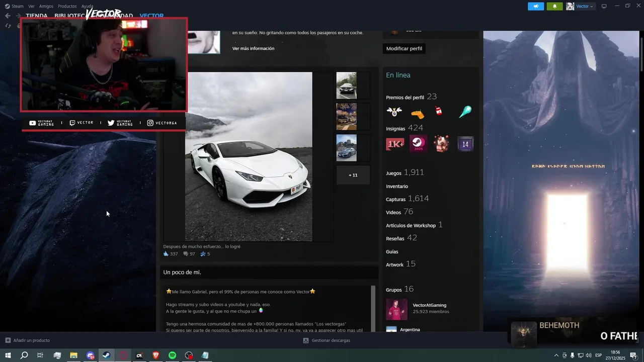This screenshot has width=644, height=362.
Task: Open 'Premios del perfil' link
Action: (405, 97)
